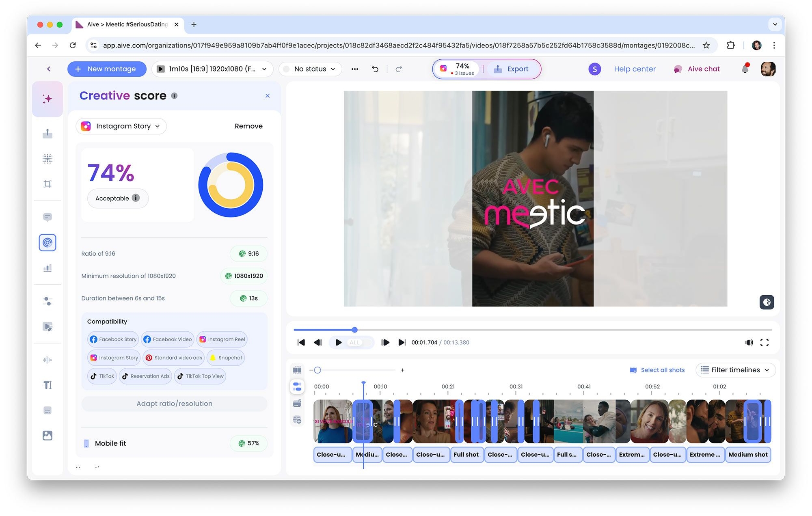Select the Full shot clip label in timeline

pos(466,455)
